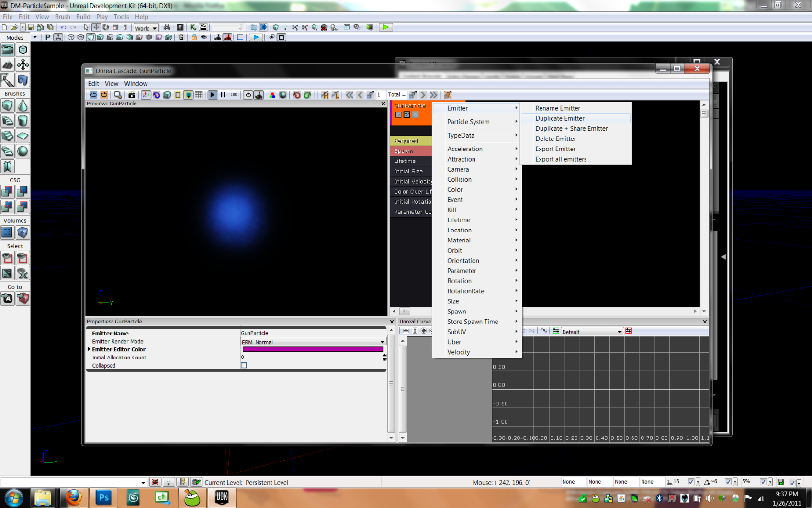Toggle loop system icon in Cascade toolbar
This screenshot has height=508, width=812.
coord(248,95)
